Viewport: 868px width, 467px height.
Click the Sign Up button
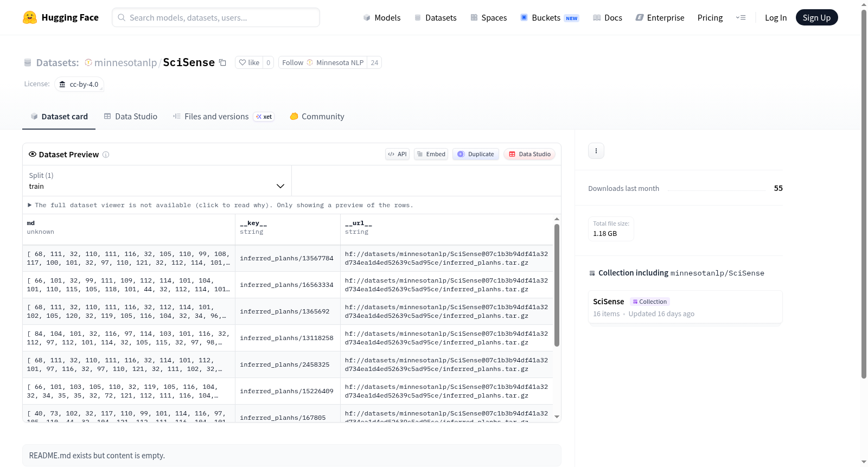pyautogui.click(x=816, y=17)
